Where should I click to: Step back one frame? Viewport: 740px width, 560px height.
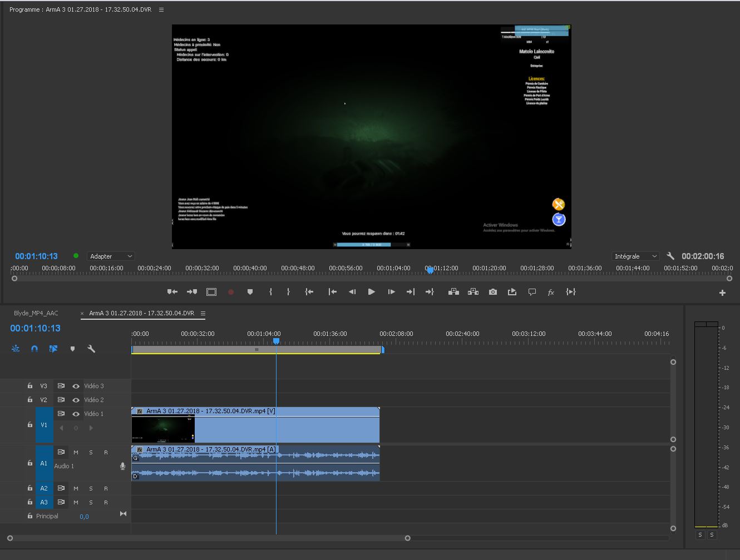tap(352, 292)
